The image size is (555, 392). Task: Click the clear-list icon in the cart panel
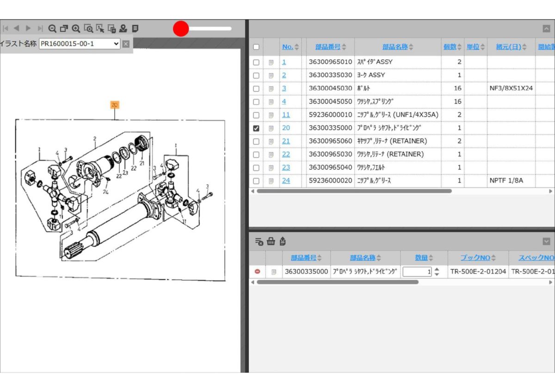259,241
